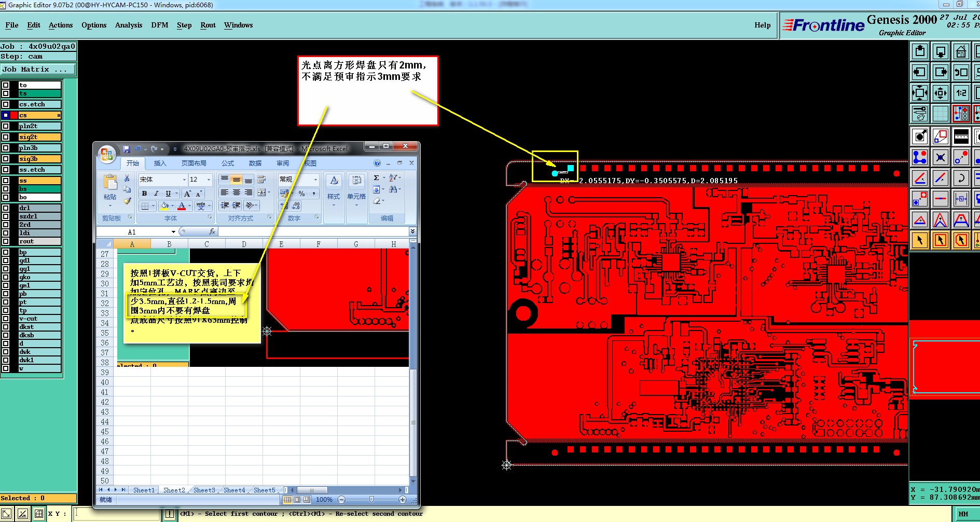Click the Excel format painter brush icon
Screen dimensions: 980x522
[127, 201]
